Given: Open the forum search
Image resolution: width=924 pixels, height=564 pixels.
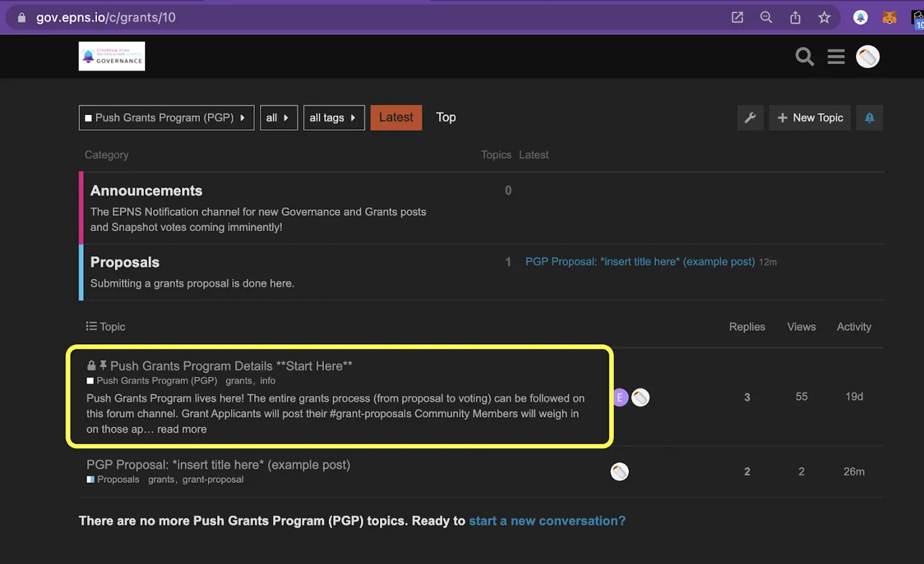Looking at the screenshot, I should click(x=805, y=57).
